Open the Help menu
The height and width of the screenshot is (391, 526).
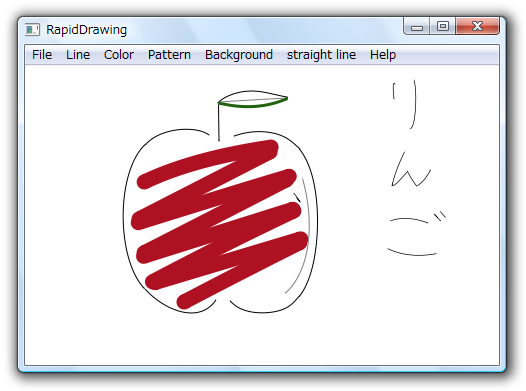pos(383,55)
